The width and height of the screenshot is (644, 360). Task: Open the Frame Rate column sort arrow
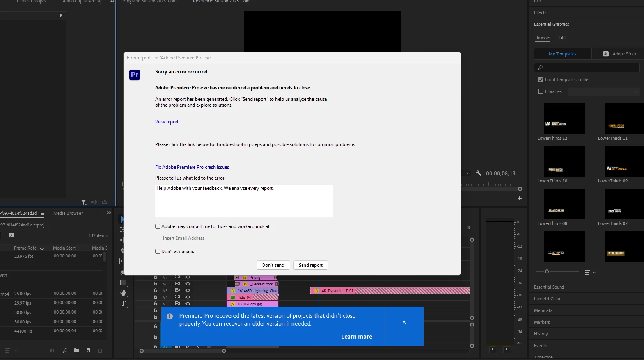[x=42, y=248]
